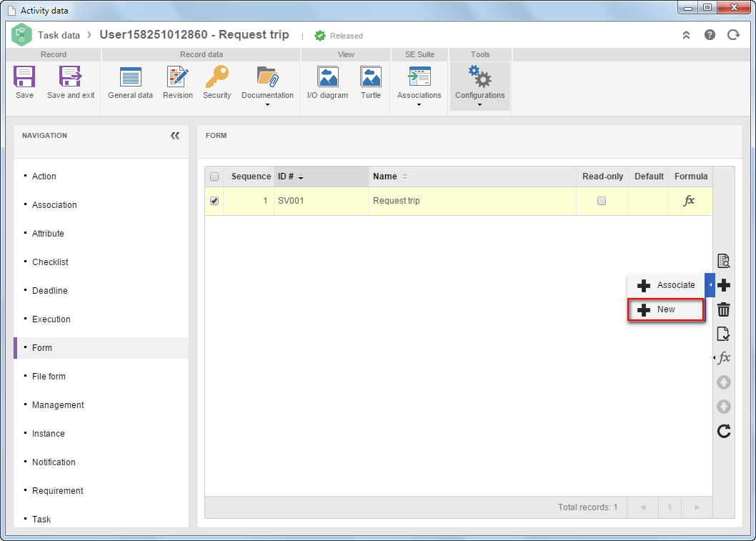
Task: Refresh the form list with the side reload icon
Action: (723, 431)
